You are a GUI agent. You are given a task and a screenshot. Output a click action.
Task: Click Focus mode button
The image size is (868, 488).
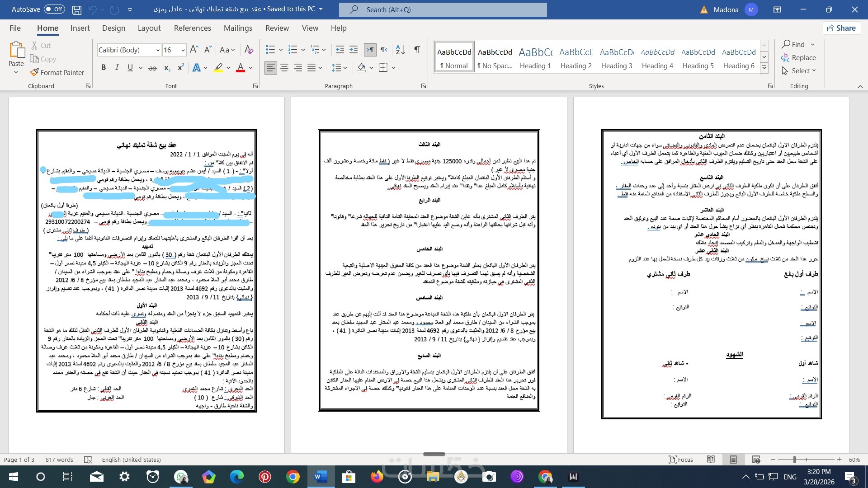tap(681, 460)
